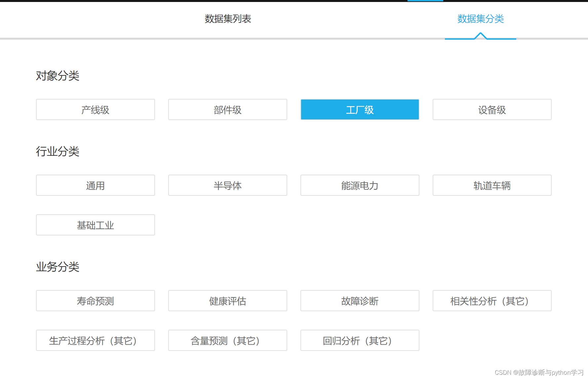This screenshot has width=588, height=379.
Task: Toggle the highlighted 工厂级 button
Action: coord(360,109)
